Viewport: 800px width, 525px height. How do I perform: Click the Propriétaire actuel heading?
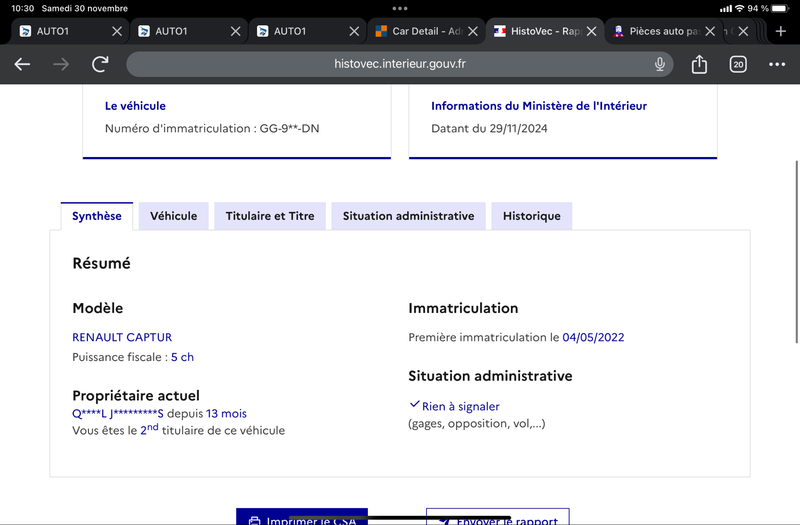pos(136,395)
